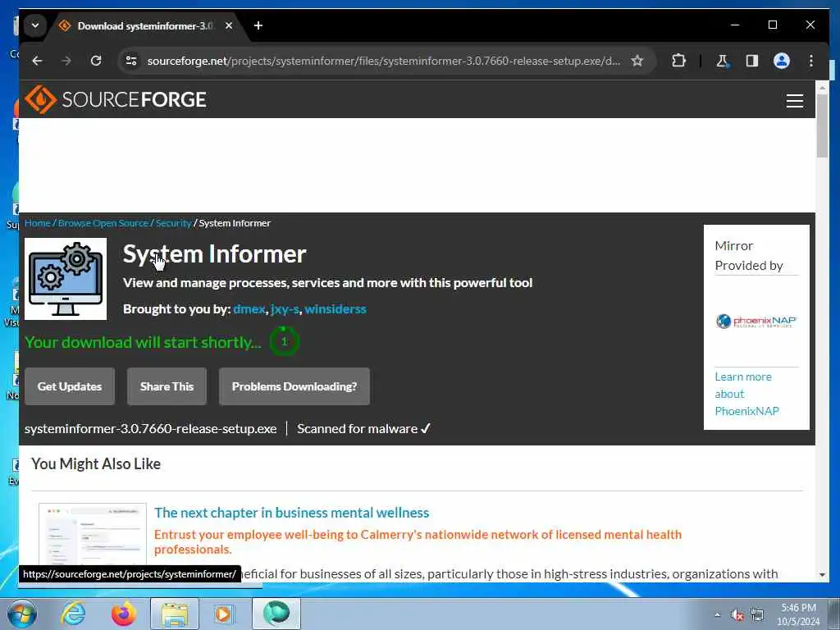This screenshot has height=630, width=840.
Task: Click the browser back arrow
Action: (x=37, y=61)
